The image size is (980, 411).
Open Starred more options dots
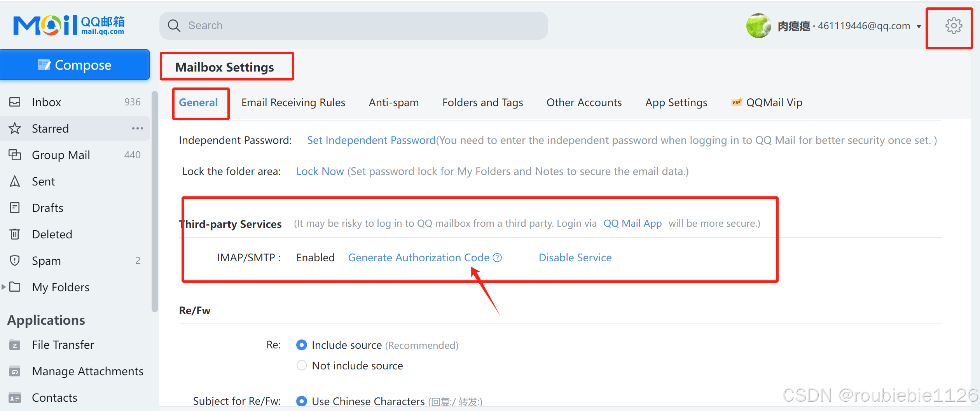[x=138, y=128]
